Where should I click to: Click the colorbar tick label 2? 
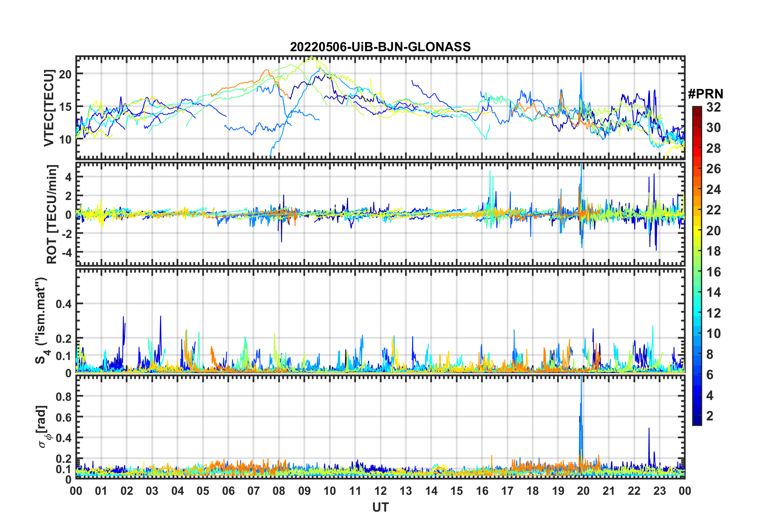pos(710,416)
